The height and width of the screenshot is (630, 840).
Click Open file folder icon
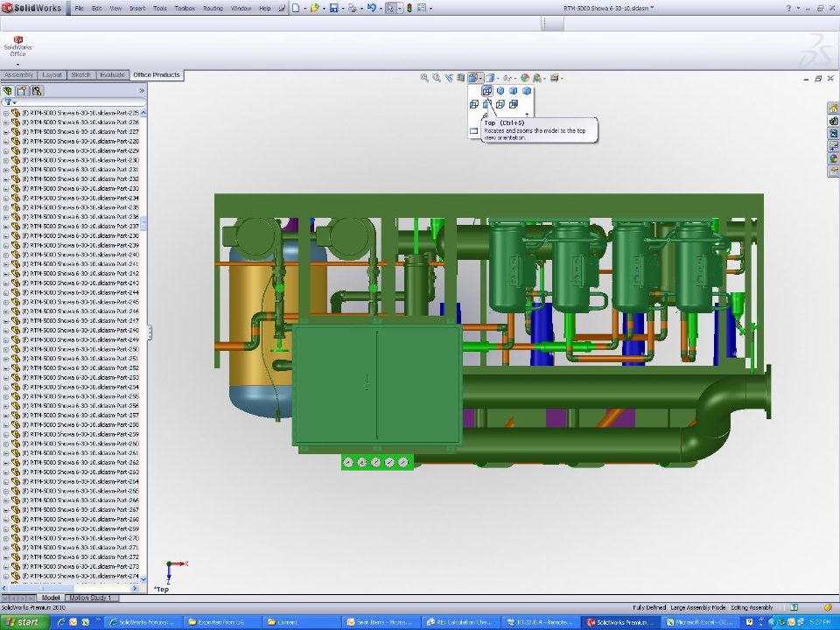pos(314,8)
